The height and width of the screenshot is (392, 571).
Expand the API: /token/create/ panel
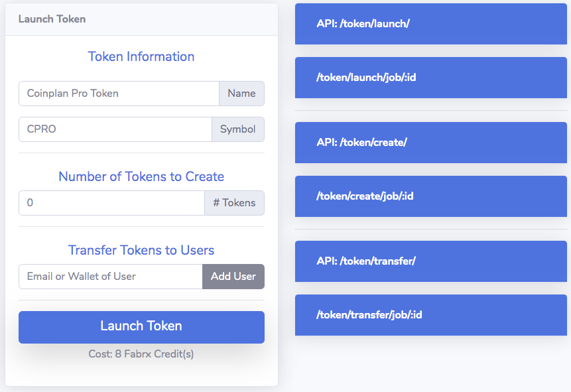pyautogui.click(x=430, y=143)
